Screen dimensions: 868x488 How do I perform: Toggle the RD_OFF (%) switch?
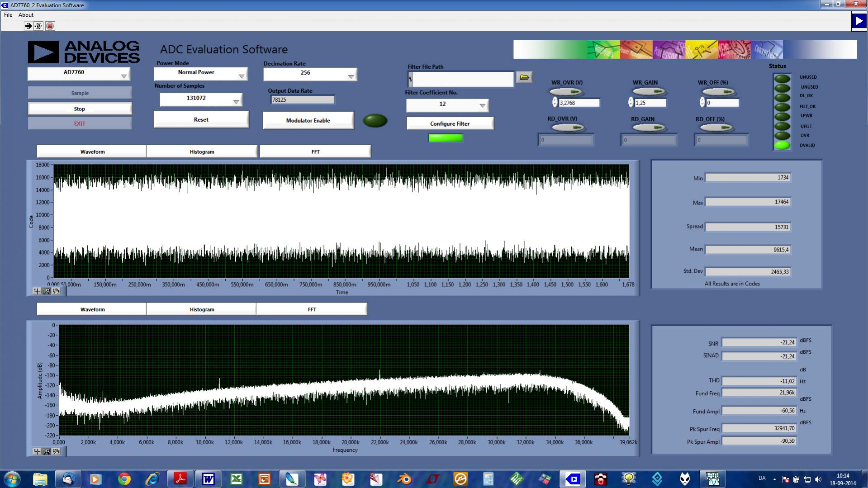[x=716, y=128]
